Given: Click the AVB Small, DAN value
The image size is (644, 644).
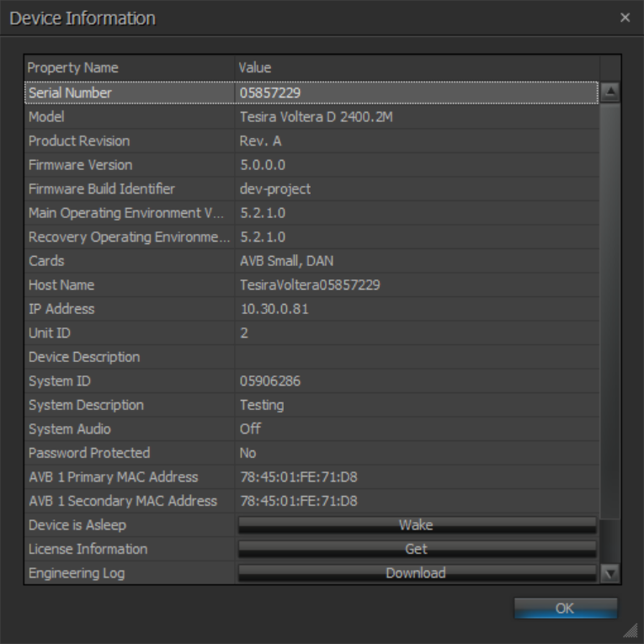Looking at the screenshot, I should click(x=287, y=261).
